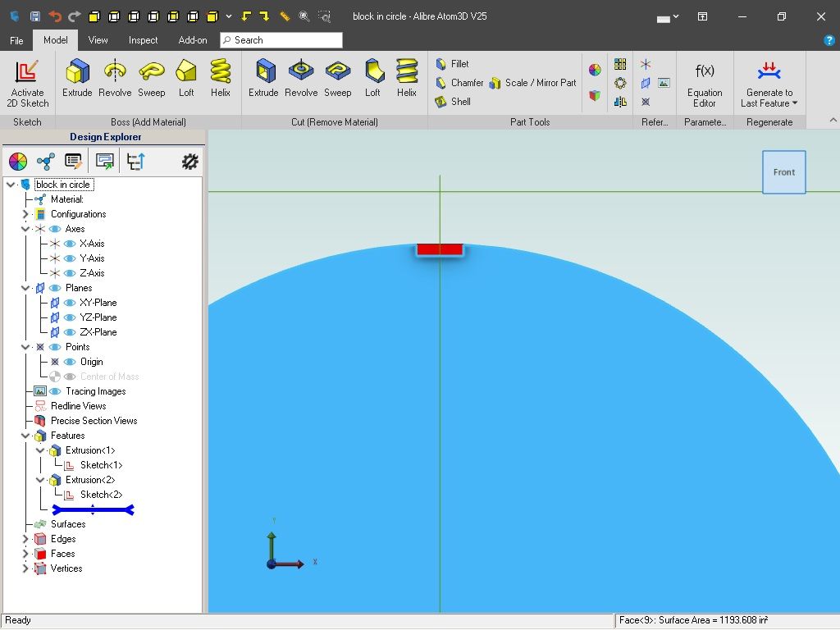
Task: Hide the Z-Axis using its eye icon
Action: pos(70,273)
